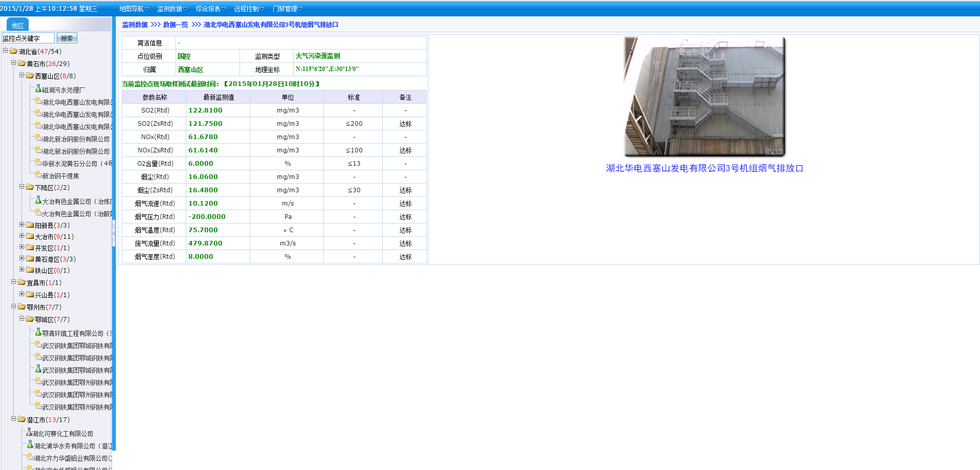980x470 pixels.
Task: Click the grey flask icon beside 湖北可赛化工有限公司
Action: tap(29, 432)
